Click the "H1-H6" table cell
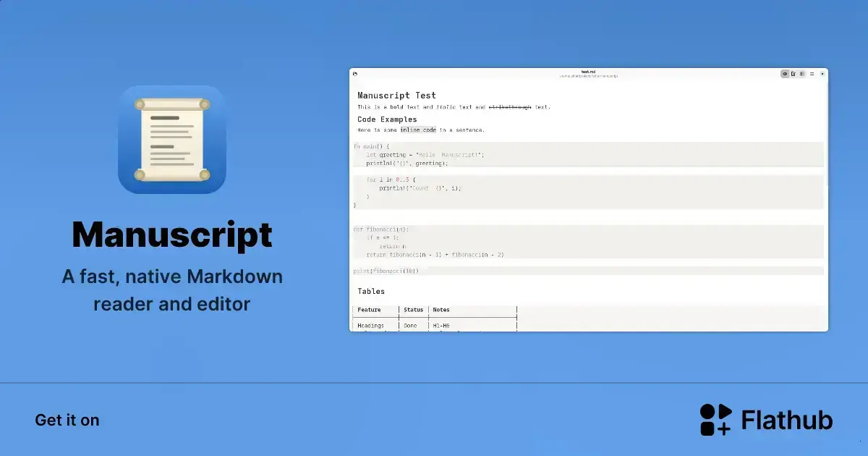Image resolution: width=868 pixels, height=456 pixels. click(441, 326)
